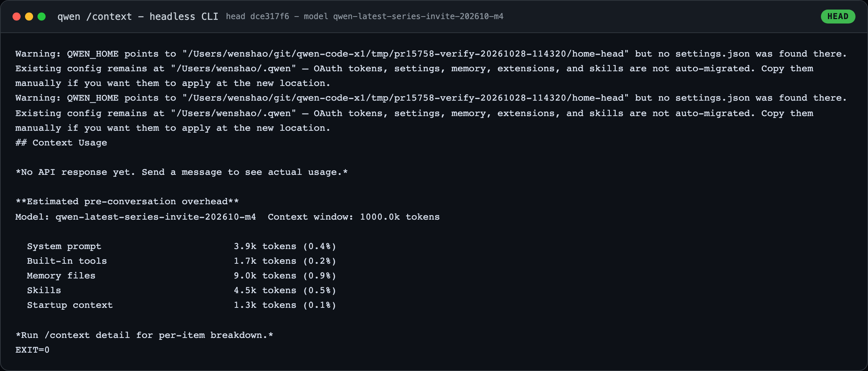Click the 'System prompt' row label
This screenshot has width=868, height=371.
point(64,246)
